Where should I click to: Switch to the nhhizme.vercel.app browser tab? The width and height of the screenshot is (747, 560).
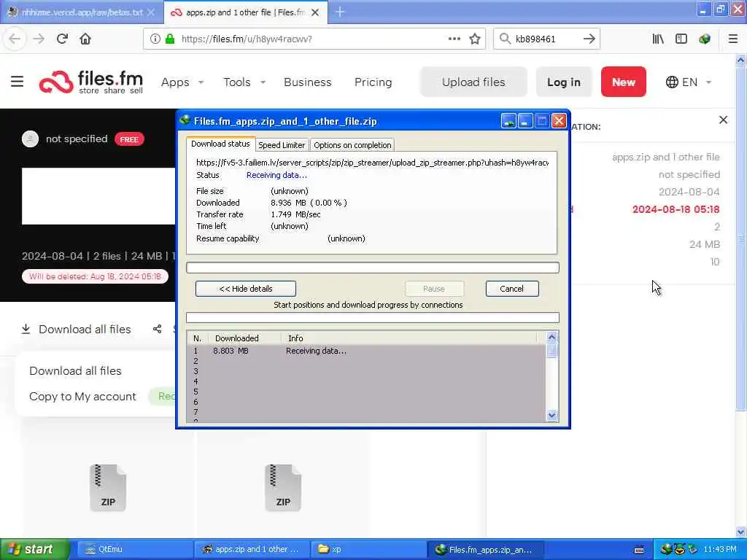point(82,12)
